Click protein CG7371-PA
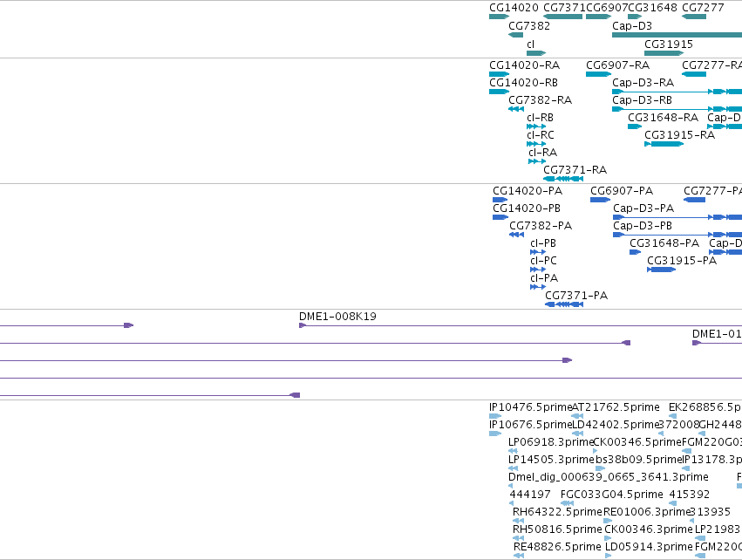 564,304
